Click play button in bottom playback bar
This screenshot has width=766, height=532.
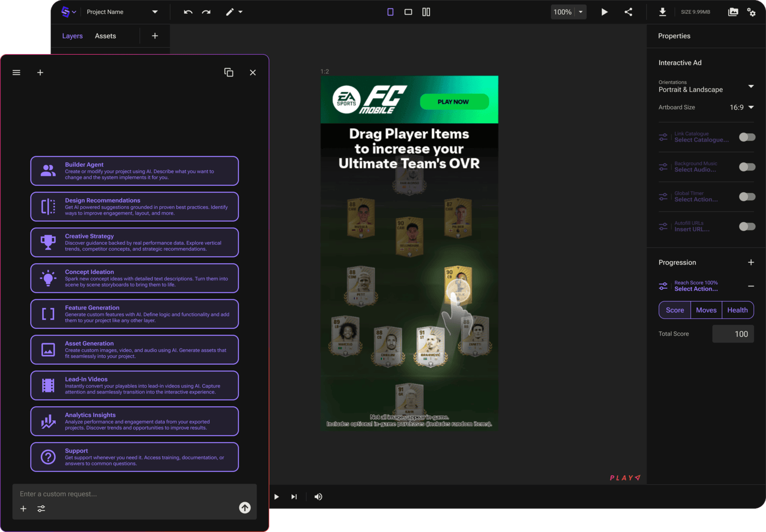[277, 497]
